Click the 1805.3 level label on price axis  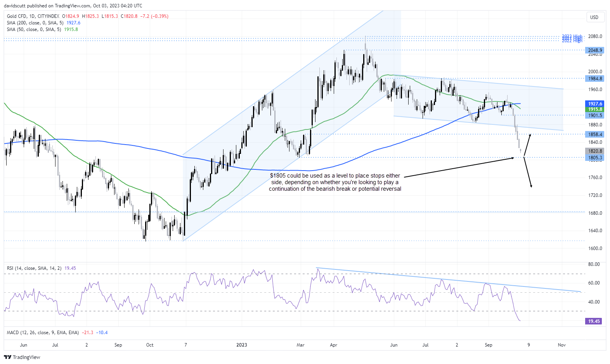point(594,158)
